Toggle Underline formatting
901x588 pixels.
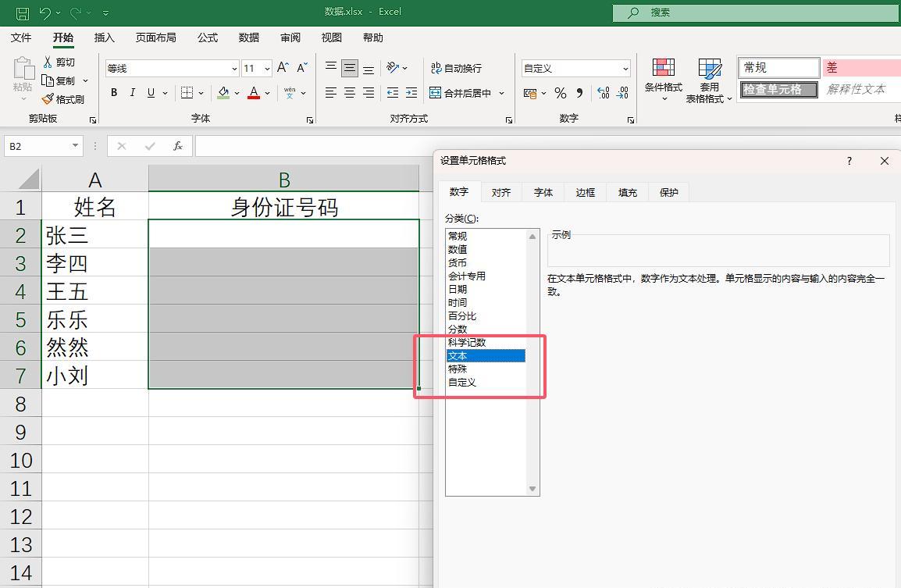click(151, 93)
